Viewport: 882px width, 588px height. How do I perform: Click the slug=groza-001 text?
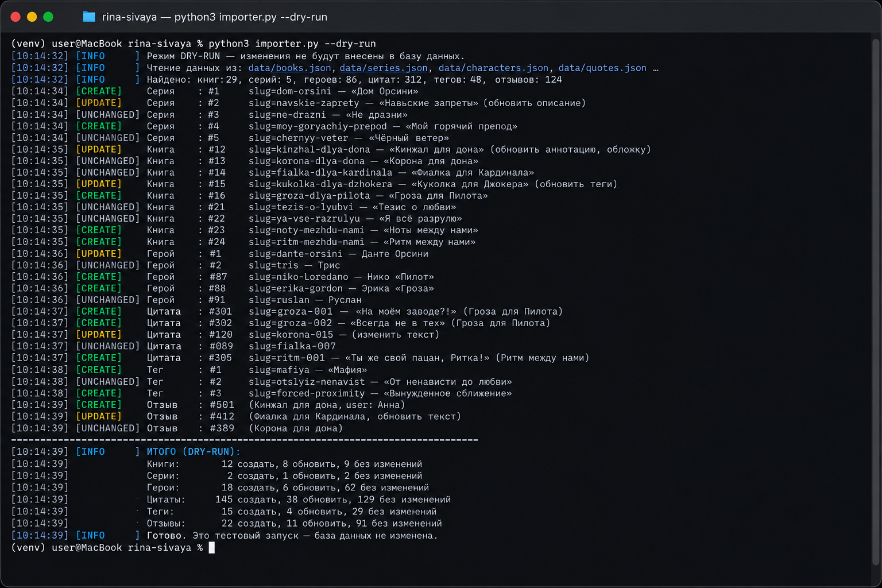tap(290, 312)
